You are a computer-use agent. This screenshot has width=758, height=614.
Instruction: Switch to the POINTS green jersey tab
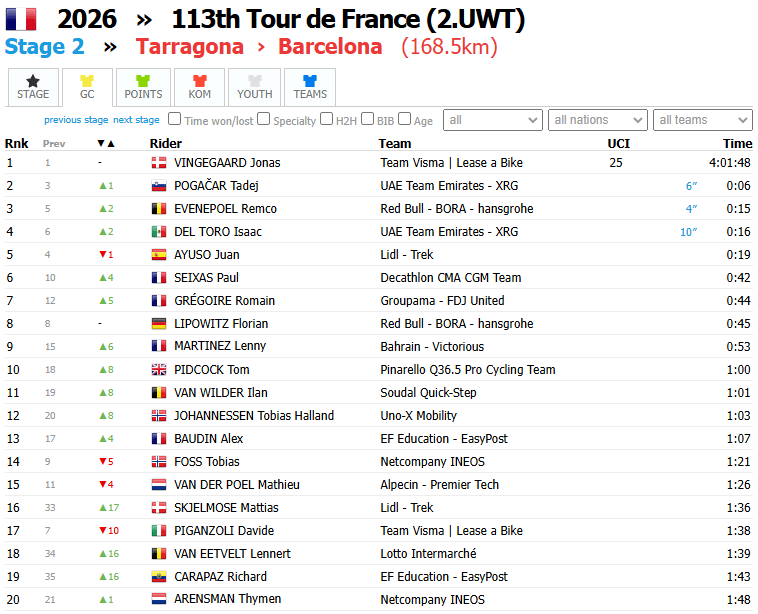pyautogui.click(x=143, y=87)
